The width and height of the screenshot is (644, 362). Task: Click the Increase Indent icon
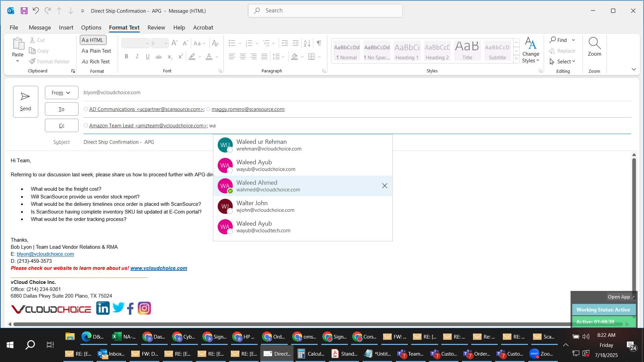(x=296, y=43)
